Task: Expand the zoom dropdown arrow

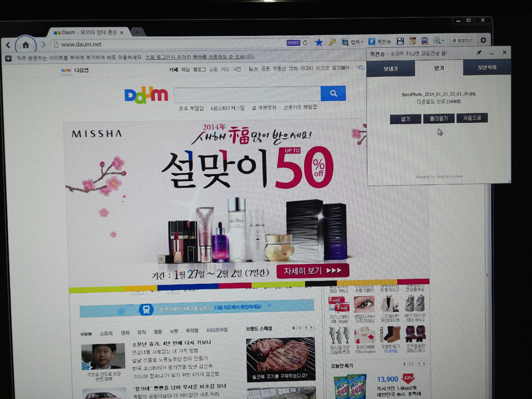Action: (x=443, y=41)
